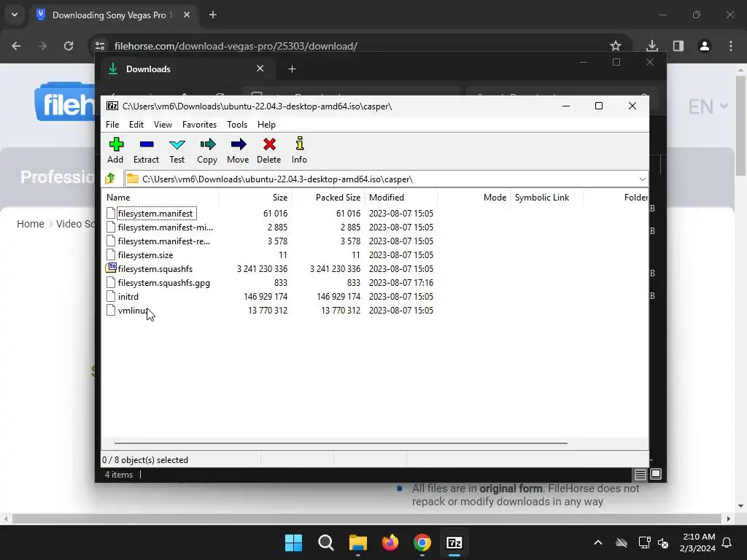Select the initrd file

coord(128,296)
